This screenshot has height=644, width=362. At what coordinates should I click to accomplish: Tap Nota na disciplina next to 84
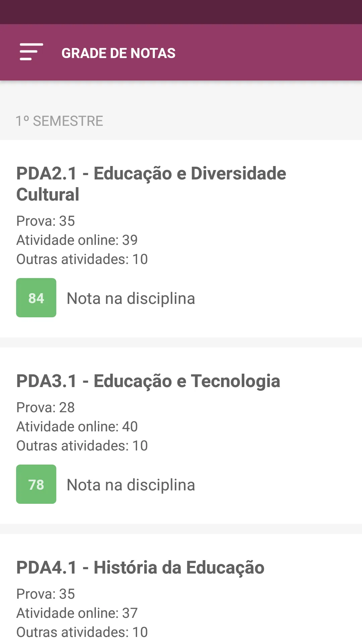click(x=131, y=298)
